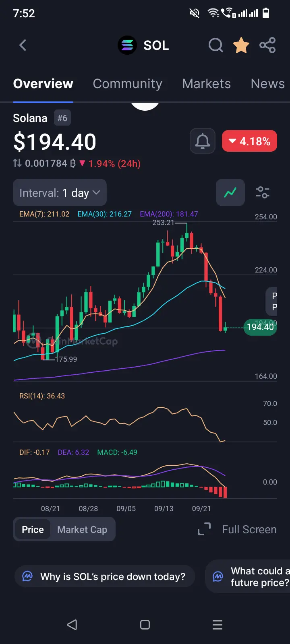Switch to the Community tab
This screenshot has height=644, width=290.
pos(128,84)
